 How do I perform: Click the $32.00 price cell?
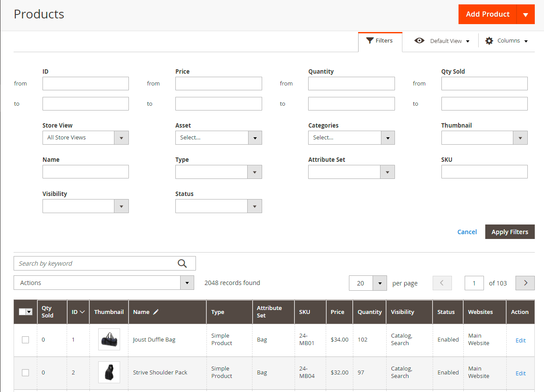(340, 372)
